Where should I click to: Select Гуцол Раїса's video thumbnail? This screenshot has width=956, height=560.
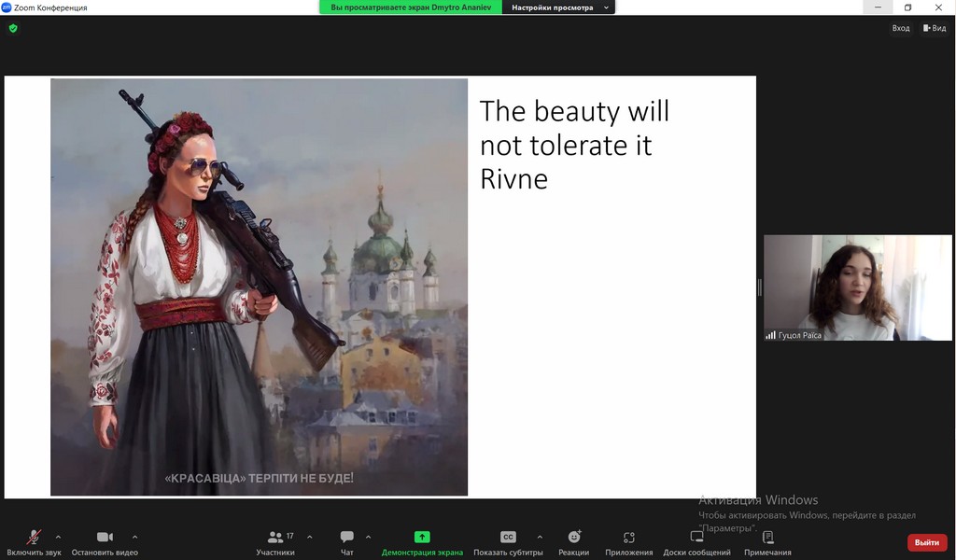click(x=858, y=287)
